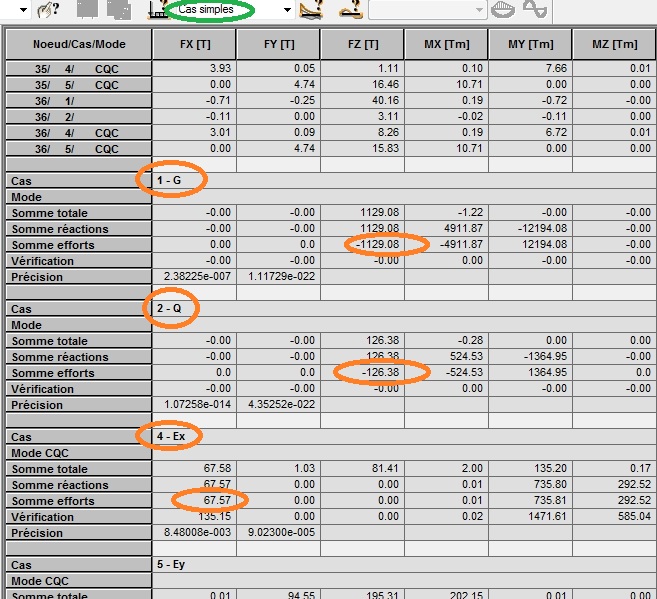Screen dimensions: 657x599
Task: Click the load case icon beside Cas simples
Action: click(157, 10)
